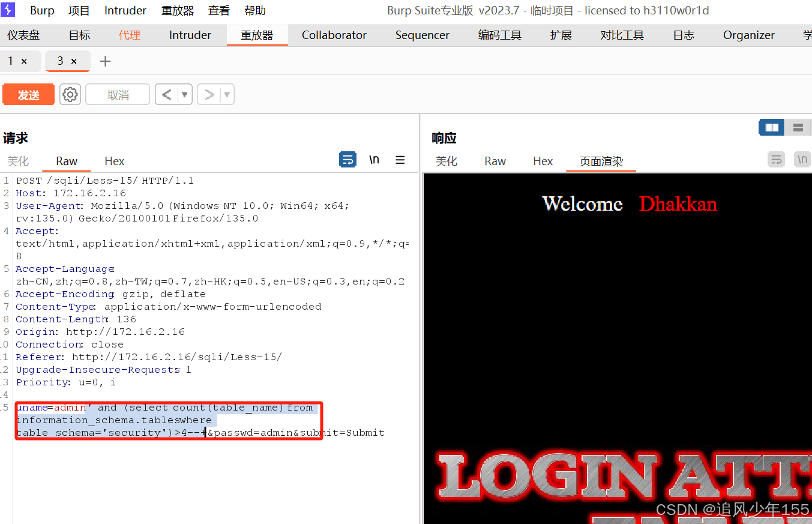The height and width of the screenshot is (524, 812).
Task: Switch to the Sequencer tab
Action: click(x=423, y=35)
